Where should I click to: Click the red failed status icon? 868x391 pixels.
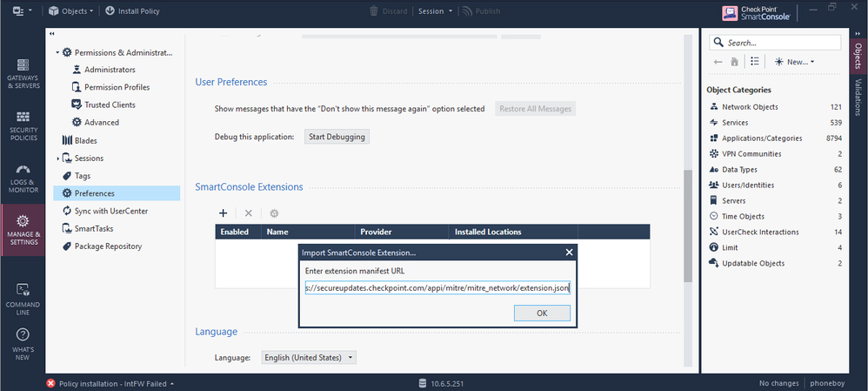51,383
